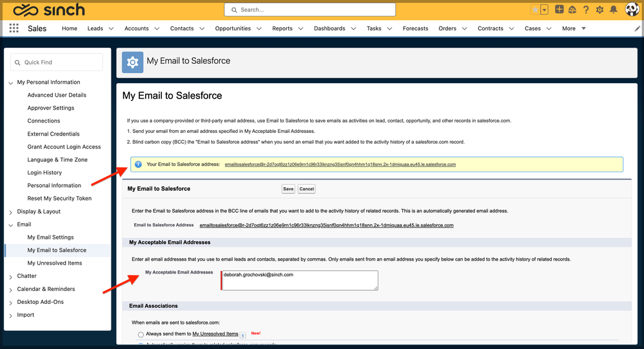The image size is (644, 349).
Task: Open the Notifications bell icon
Action: (x=613, y=10)
